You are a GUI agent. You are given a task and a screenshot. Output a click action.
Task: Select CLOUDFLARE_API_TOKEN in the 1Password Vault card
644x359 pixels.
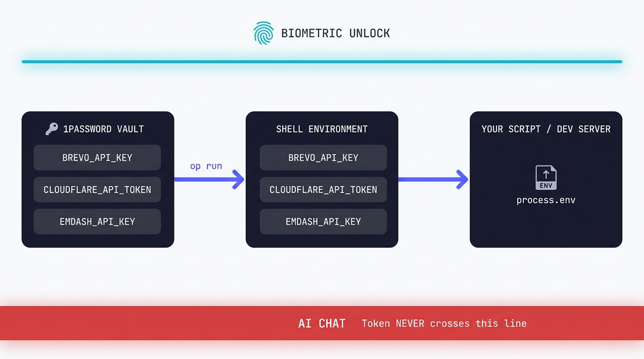[97, 189]
